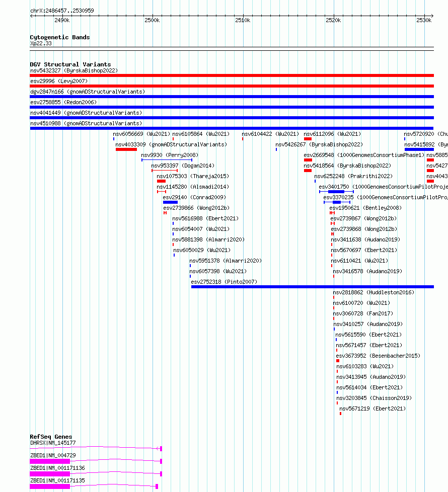Select nsv3203845 (Chaisson2019) label
Screen dimensions: 448x492
374,398
